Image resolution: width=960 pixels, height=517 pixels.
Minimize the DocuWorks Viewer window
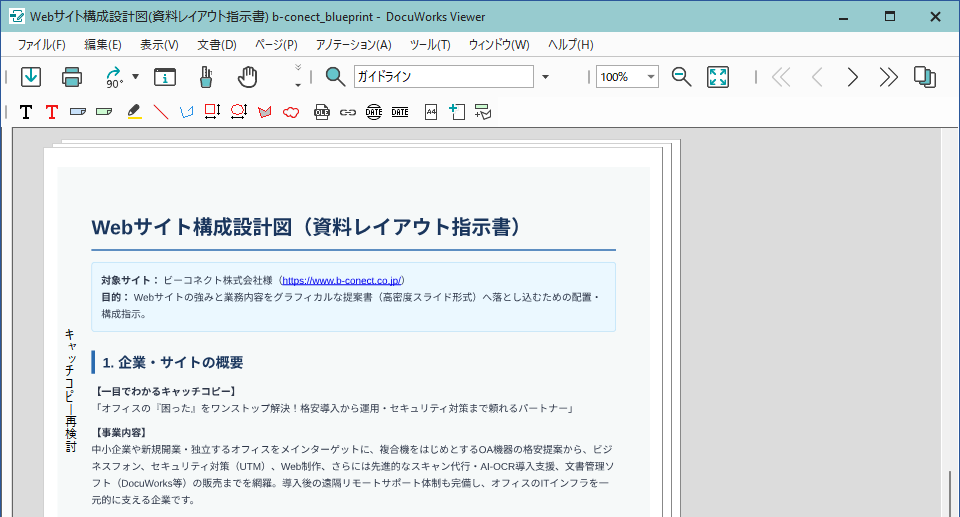click(844, 17)
